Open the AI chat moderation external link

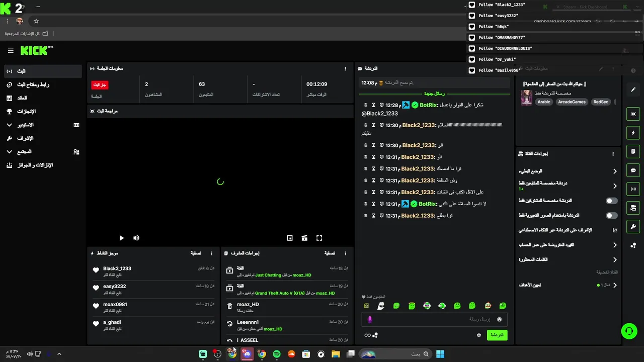click(x=615, y=230)
